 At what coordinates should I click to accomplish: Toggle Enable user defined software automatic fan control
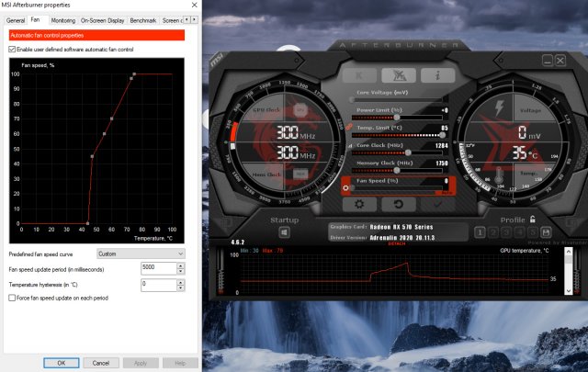[x=12, y=50]
